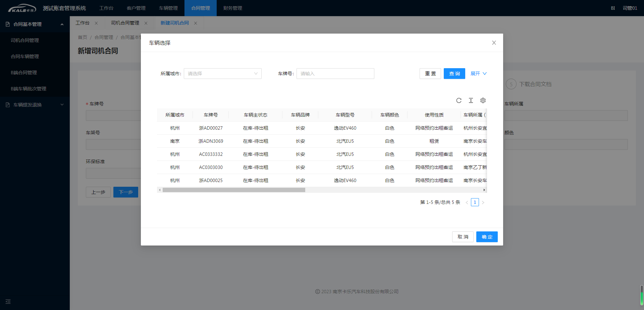Click the BI link in the header
Image resolution: width=644 pixels, height=310 pixels.
[x=613, y=8]
